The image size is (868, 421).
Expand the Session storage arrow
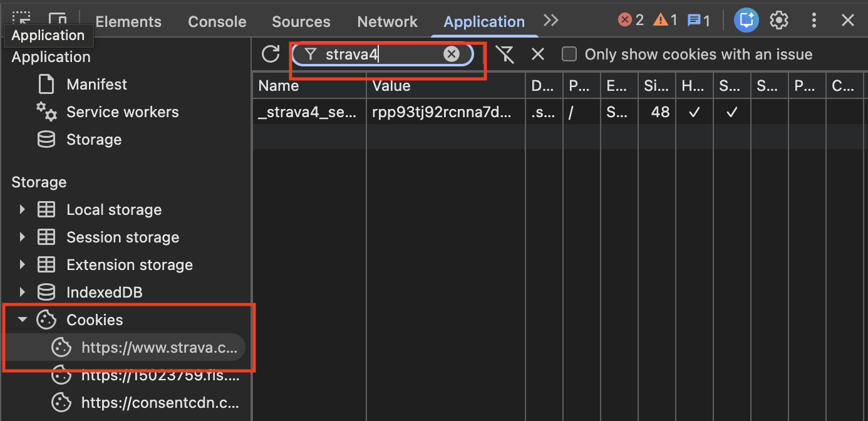click(x=23, y=237)
